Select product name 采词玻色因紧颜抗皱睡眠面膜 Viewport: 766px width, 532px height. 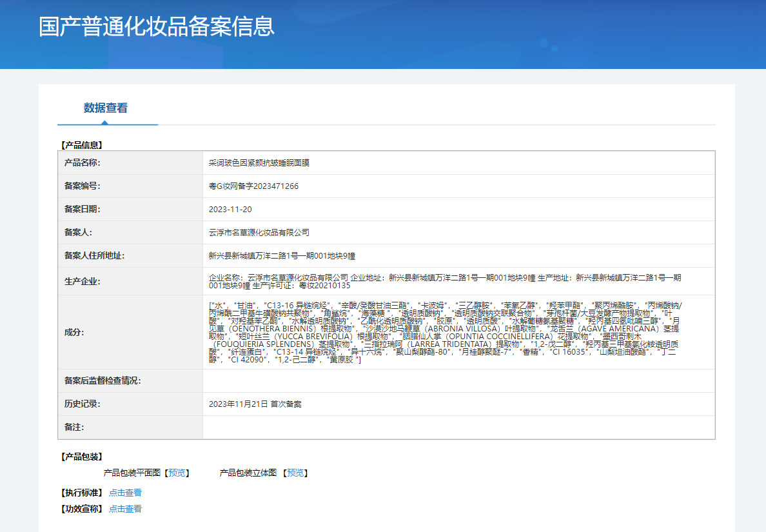tap(259, 163)
